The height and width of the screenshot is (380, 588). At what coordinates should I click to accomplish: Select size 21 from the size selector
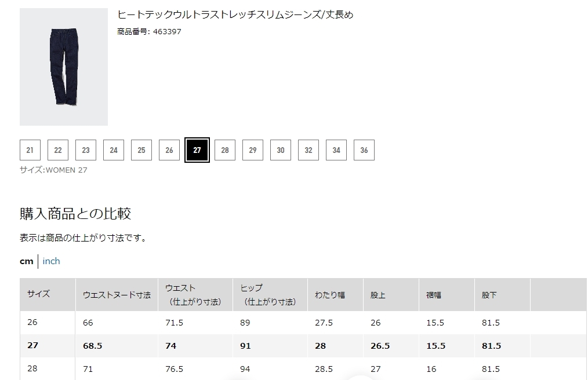30,149
